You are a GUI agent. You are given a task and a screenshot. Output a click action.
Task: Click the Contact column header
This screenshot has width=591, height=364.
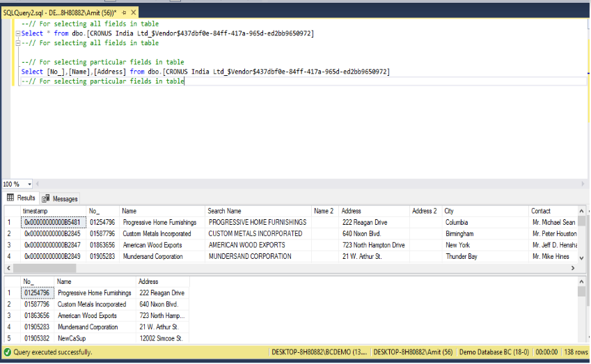pyautogui.click(x=553, y=211)
